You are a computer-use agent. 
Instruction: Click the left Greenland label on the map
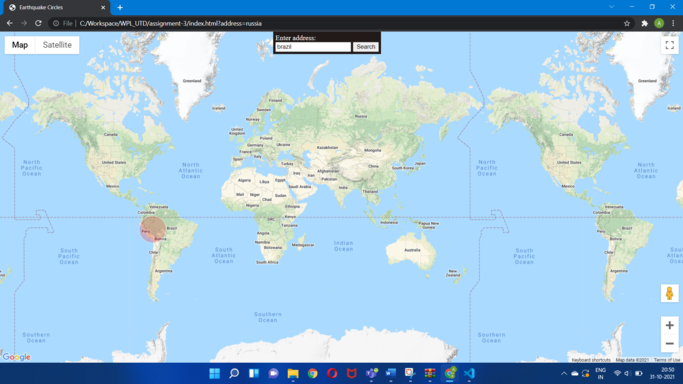192,81
